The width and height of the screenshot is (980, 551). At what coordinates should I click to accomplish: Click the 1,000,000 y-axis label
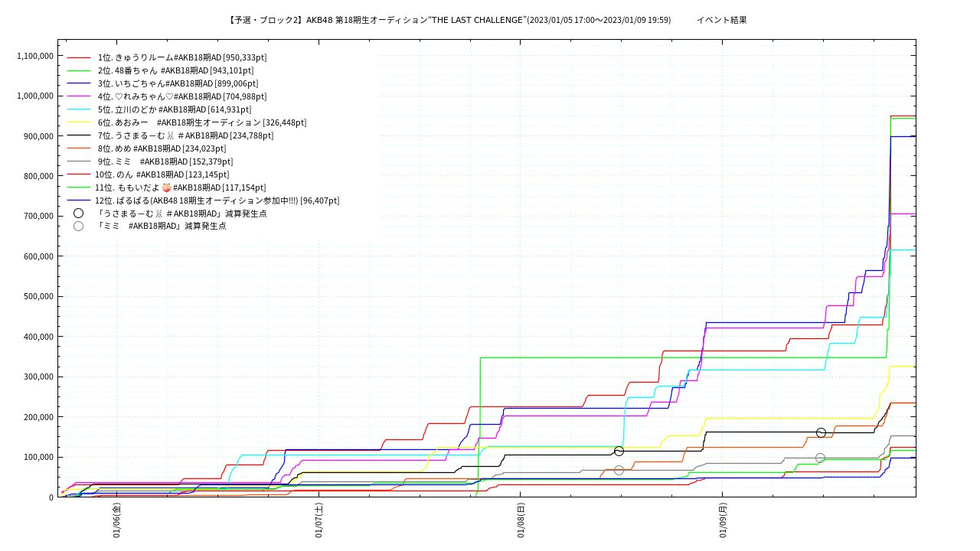click(35, 96)
